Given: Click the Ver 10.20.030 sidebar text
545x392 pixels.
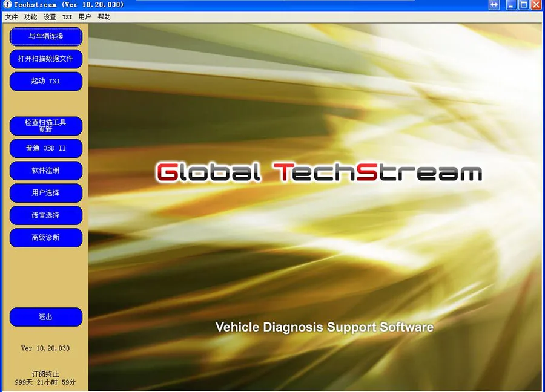Looking at the screenshot, I should point(45,348).
